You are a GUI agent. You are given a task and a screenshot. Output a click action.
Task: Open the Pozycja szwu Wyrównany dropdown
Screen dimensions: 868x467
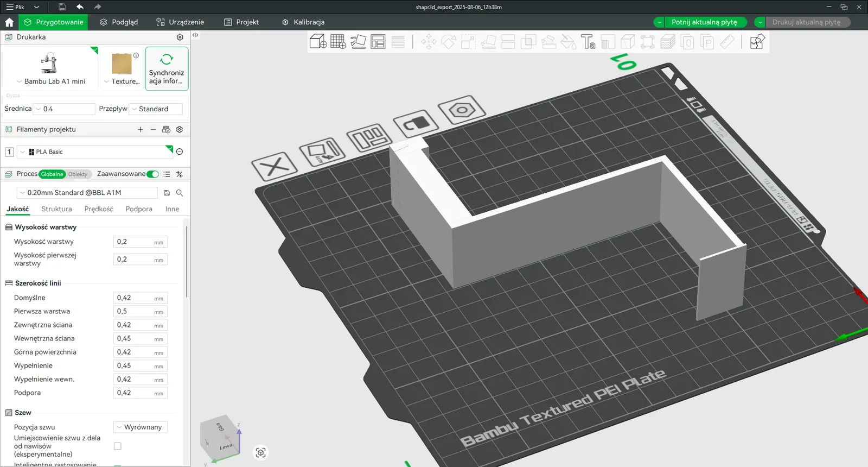pos(141,427)
